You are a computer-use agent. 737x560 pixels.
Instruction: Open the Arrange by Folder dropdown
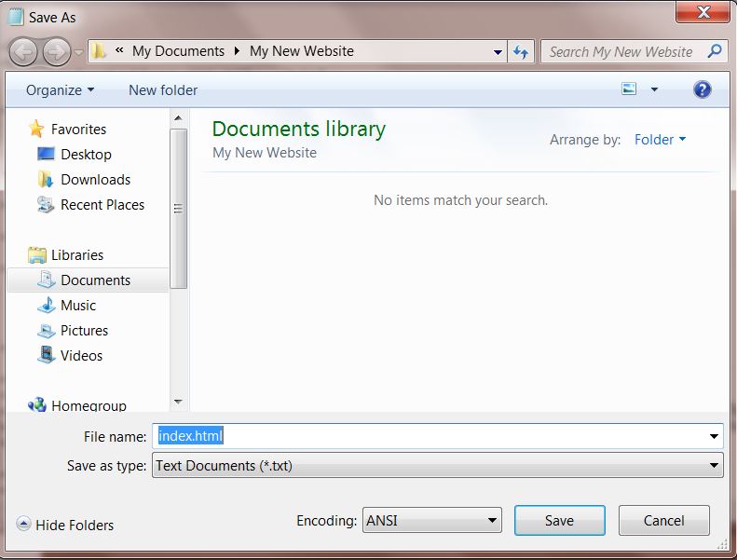click(660, 140)
